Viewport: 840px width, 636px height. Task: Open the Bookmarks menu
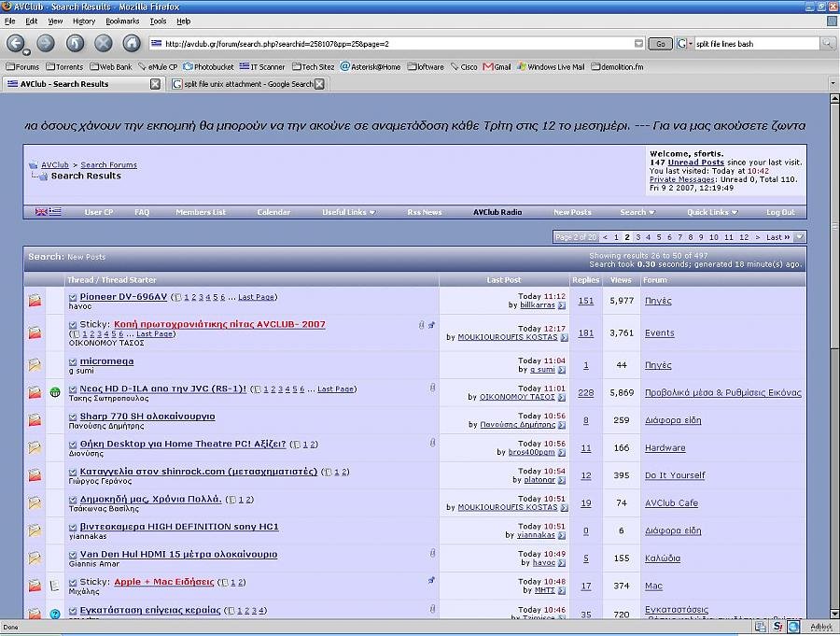click(x=122, y=21)
